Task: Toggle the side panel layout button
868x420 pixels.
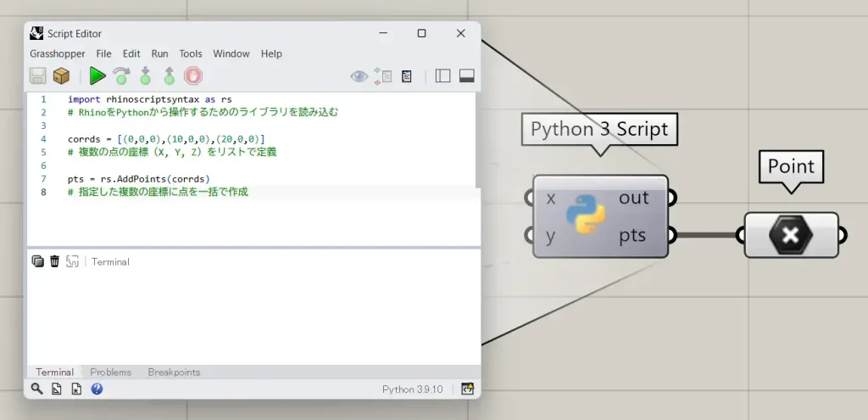Action: [442, 76]
